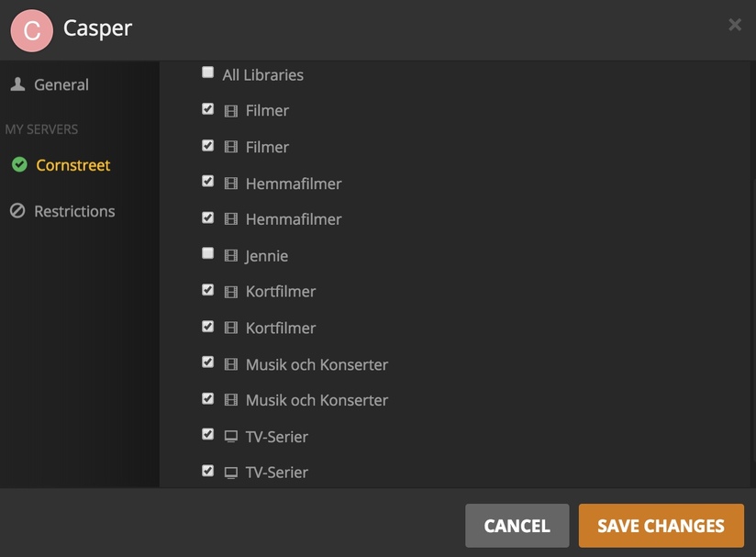Uncheck the second Kortfilmer checkbox
The image size is (756, 557).
(208, 326)
